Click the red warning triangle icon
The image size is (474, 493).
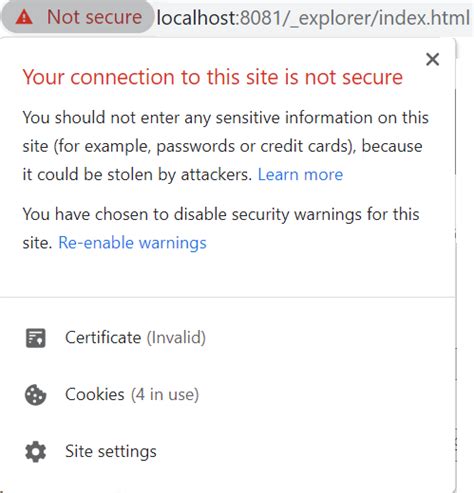[24, 17]
